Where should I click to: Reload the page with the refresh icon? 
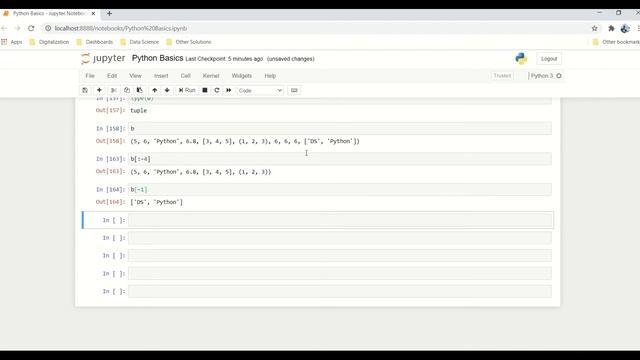pos(31,28)
